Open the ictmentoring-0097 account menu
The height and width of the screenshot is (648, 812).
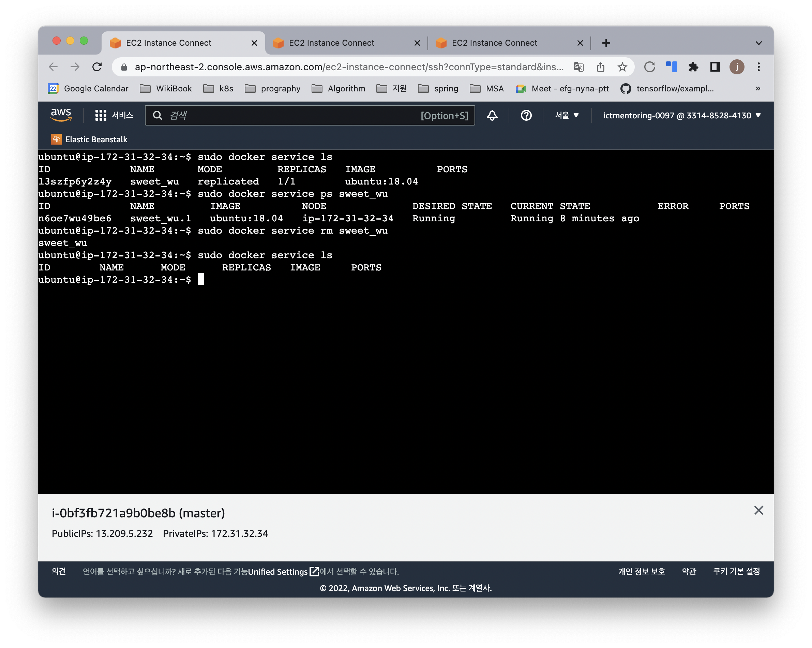point(682,115)
